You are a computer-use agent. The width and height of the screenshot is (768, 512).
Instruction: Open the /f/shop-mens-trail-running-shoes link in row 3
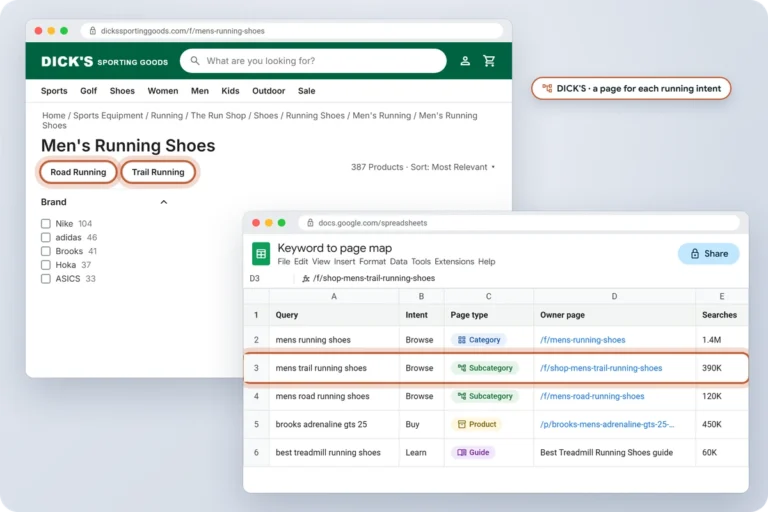click(601, 368)
